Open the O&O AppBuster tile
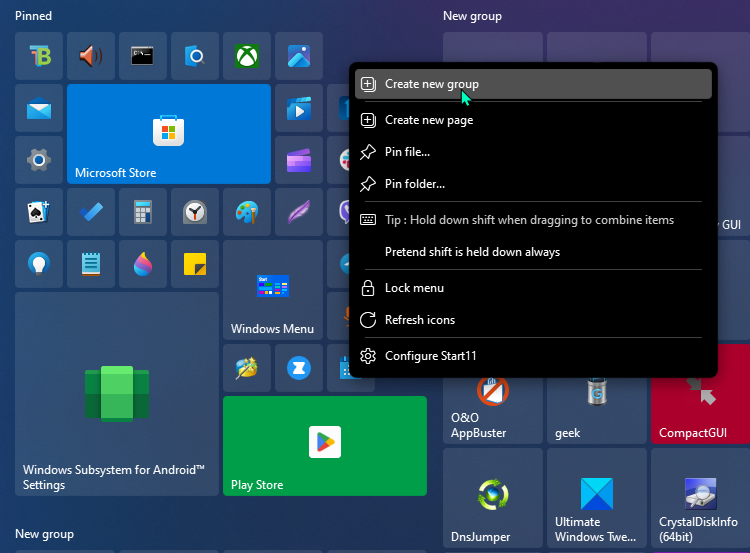 pos(493,410)
